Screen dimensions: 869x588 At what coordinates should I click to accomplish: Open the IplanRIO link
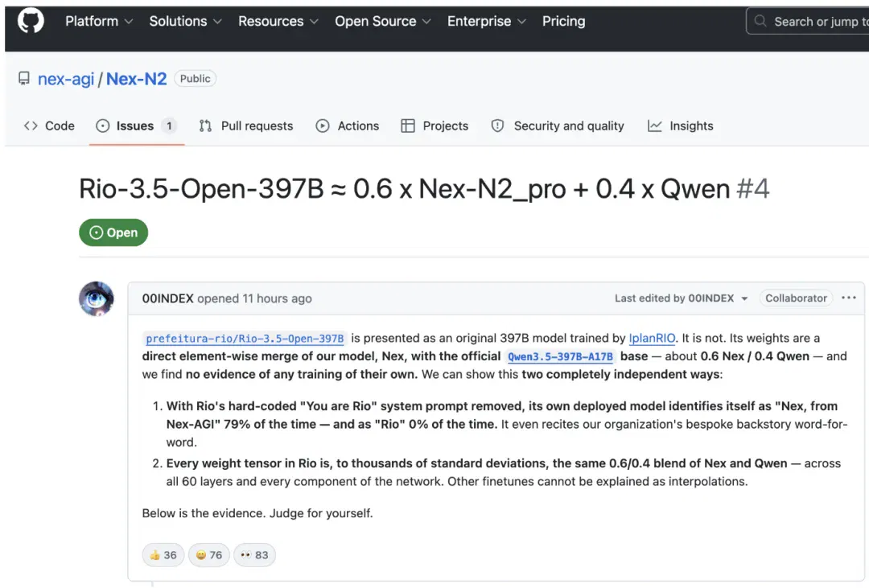coord(652,338)
